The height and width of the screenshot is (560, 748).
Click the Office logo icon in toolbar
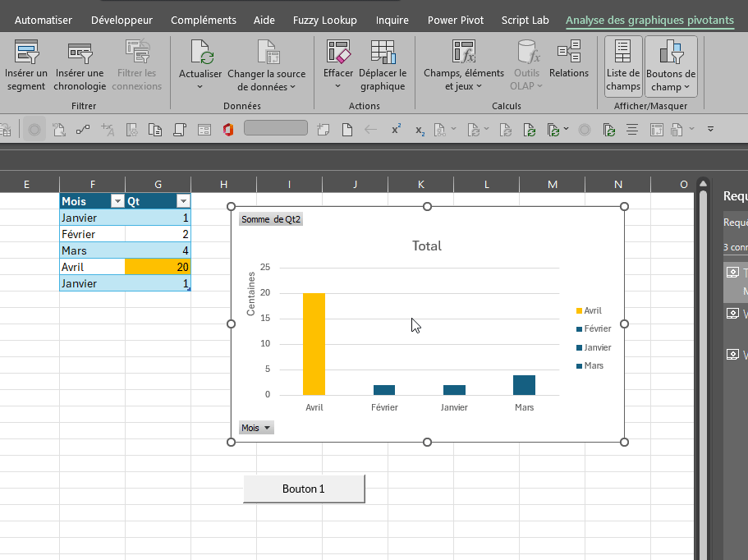tap(228, 130)
